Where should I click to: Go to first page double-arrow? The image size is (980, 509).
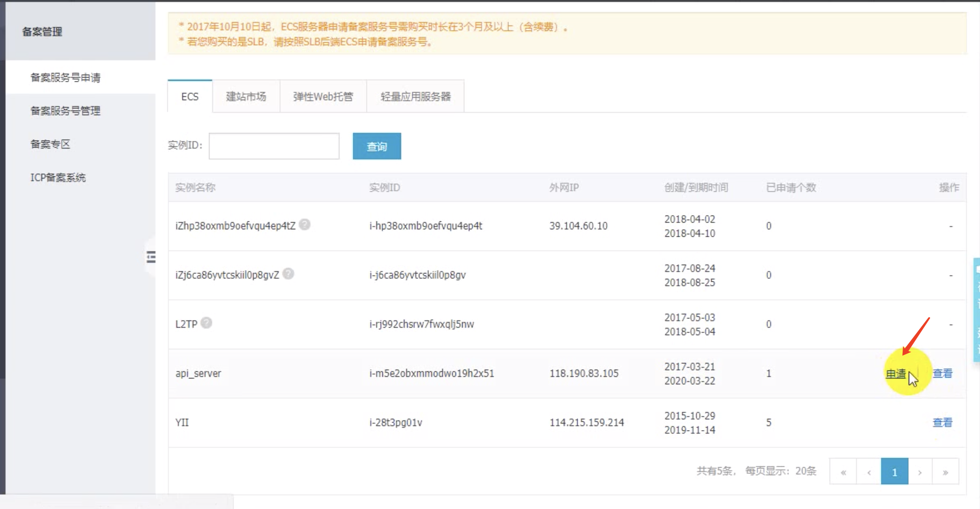click(x=843, y=472)
